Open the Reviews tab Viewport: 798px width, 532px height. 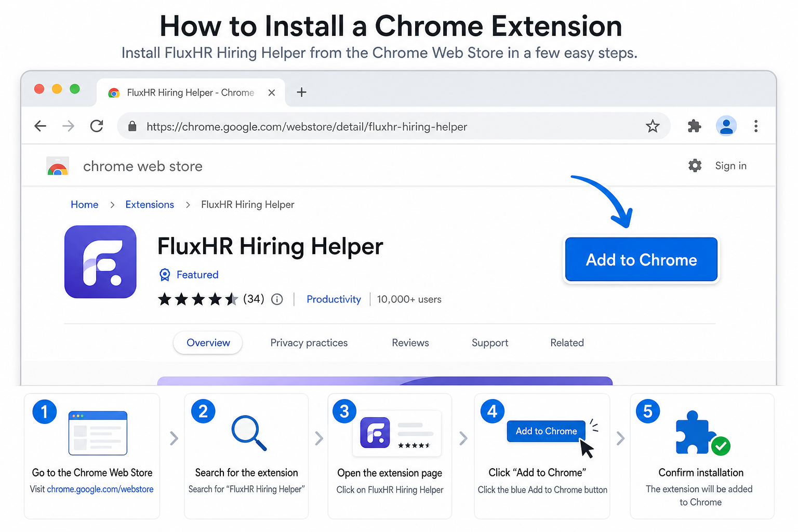click(x=410, y=343)
